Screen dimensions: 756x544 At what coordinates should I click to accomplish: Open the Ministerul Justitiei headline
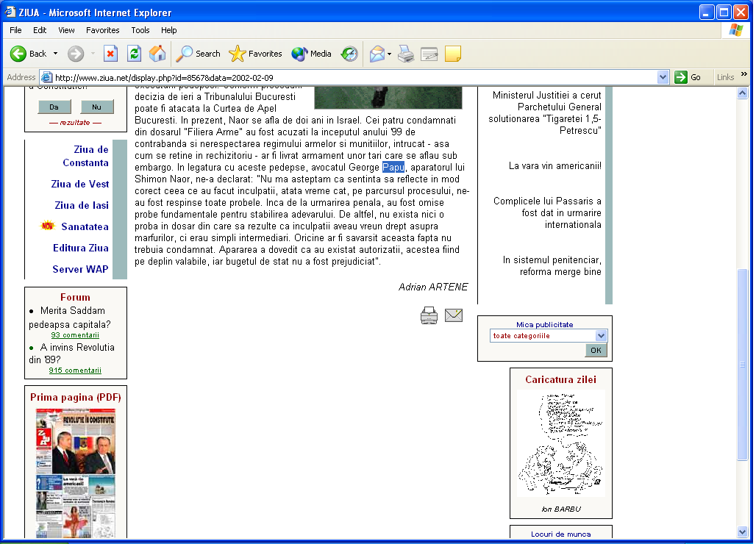click(x=545, y=112)
